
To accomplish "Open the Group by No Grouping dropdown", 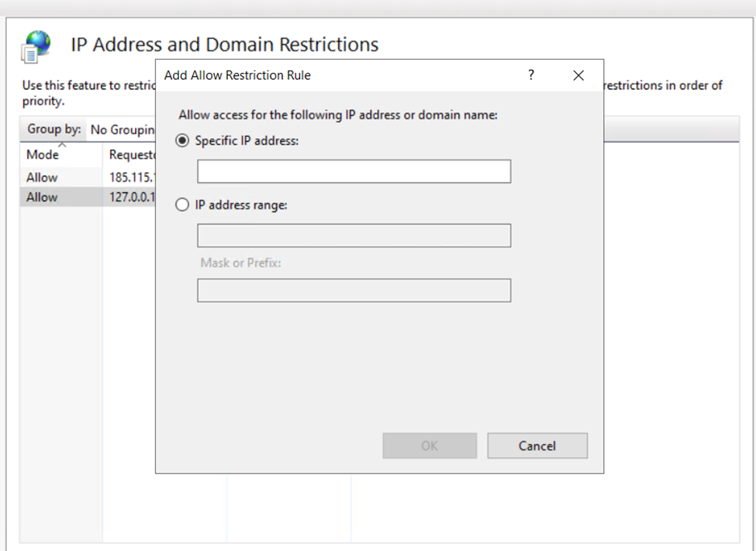I will point(122,129).
